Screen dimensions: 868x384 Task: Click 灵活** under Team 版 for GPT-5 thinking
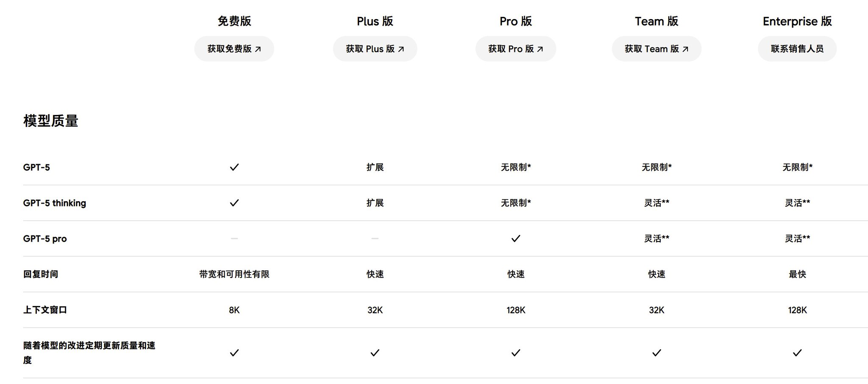pyautogui.click(x=657, y=203)
